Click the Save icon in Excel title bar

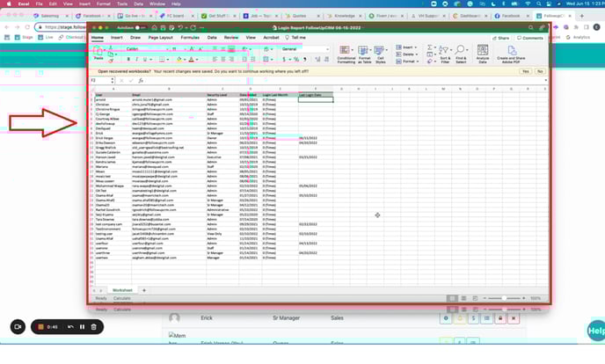pos(163,28)
